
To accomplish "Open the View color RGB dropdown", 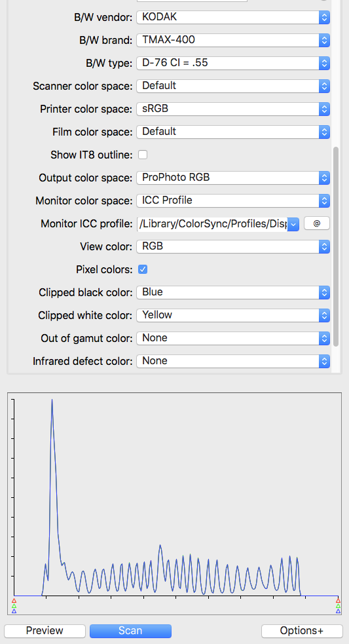I will (233, 246).
